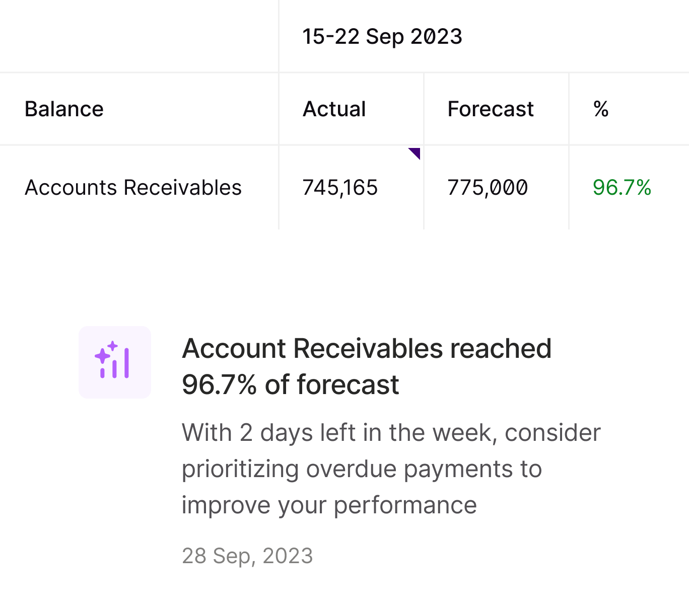
Task: Click the Balance column header
Action: click(64, 109)
